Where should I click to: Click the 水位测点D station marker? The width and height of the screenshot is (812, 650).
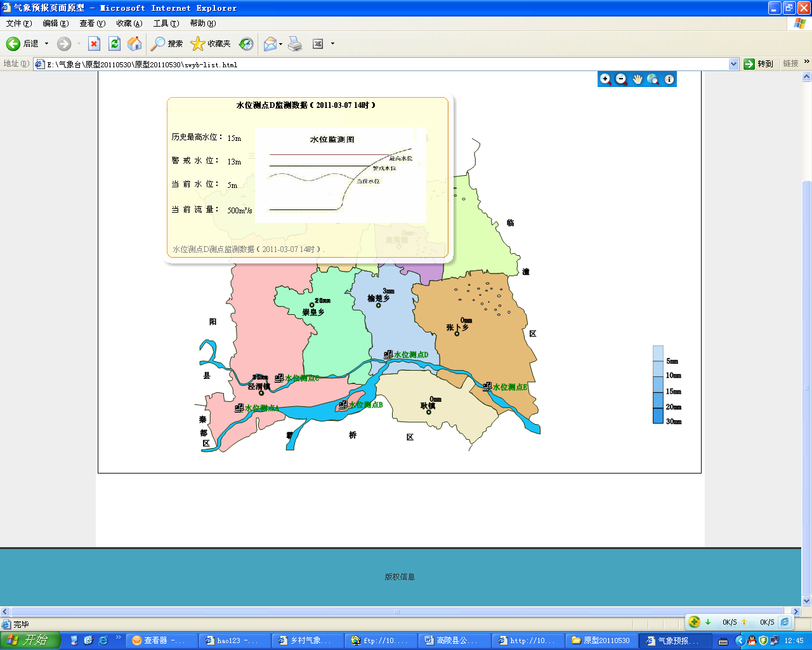(388, 355)
